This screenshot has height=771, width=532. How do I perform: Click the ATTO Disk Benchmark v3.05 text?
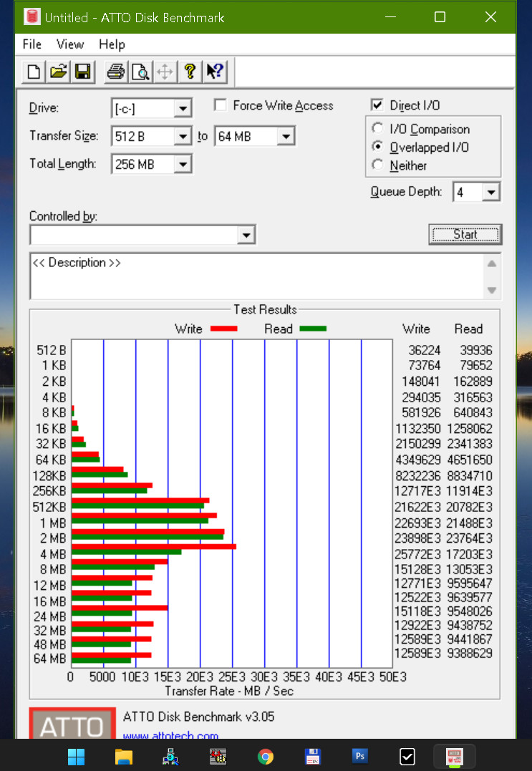point(198,717)
